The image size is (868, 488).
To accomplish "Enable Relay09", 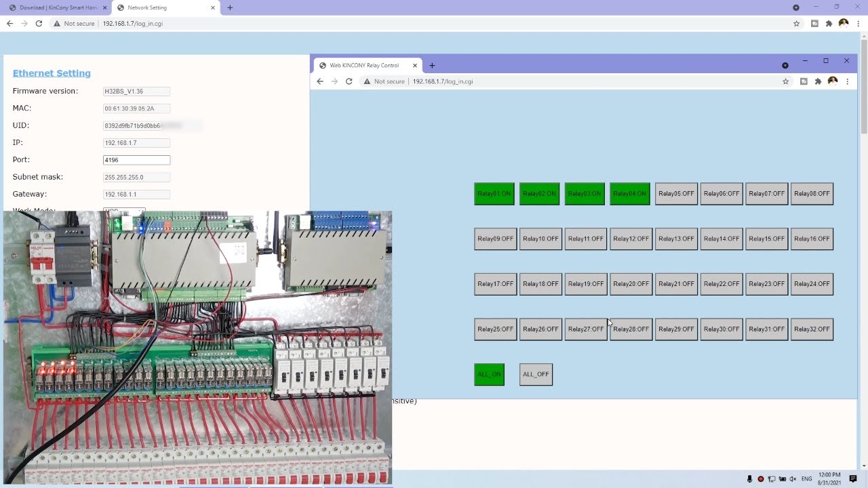I will 495,239.
